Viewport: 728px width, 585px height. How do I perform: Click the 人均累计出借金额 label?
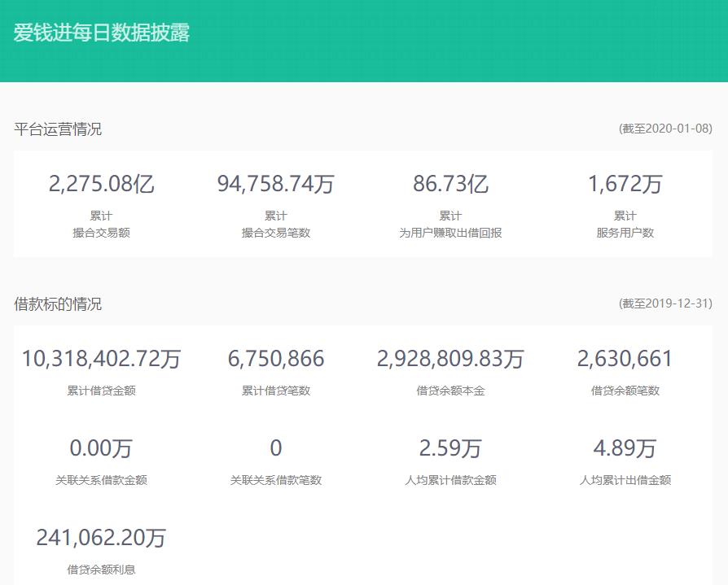[625, 480]
